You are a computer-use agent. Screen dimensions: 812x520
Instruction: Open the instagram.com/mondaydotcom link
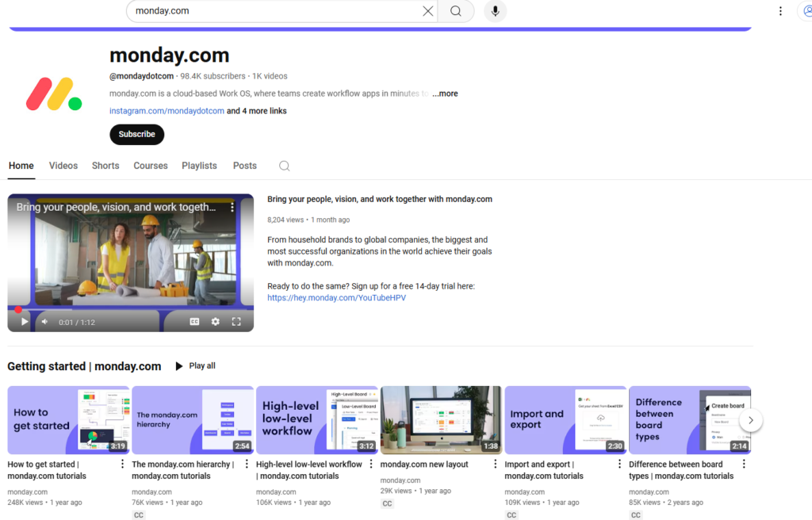(167, 111)
